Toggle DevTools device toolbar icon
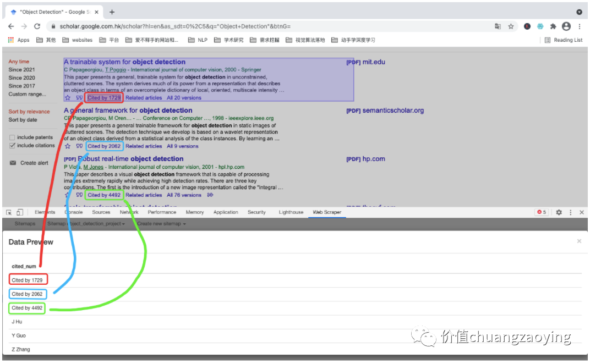Screen dimensions: 590x364 pyautogui.click(x=20, y=212)
